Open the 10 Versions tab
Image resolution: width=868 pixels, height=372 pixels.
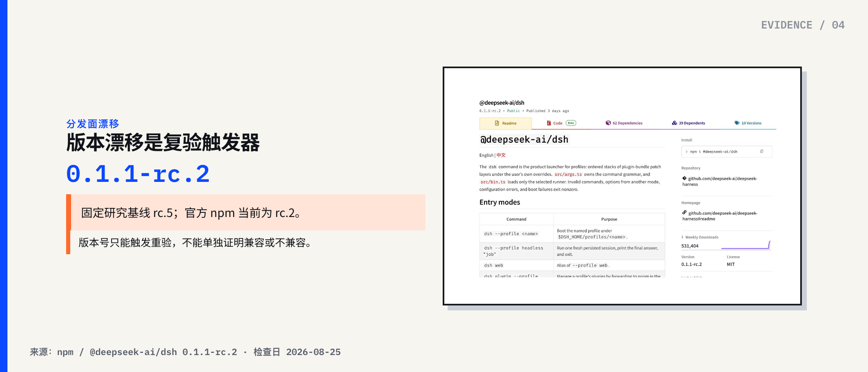pyautogui.click(x=748, y=123)
